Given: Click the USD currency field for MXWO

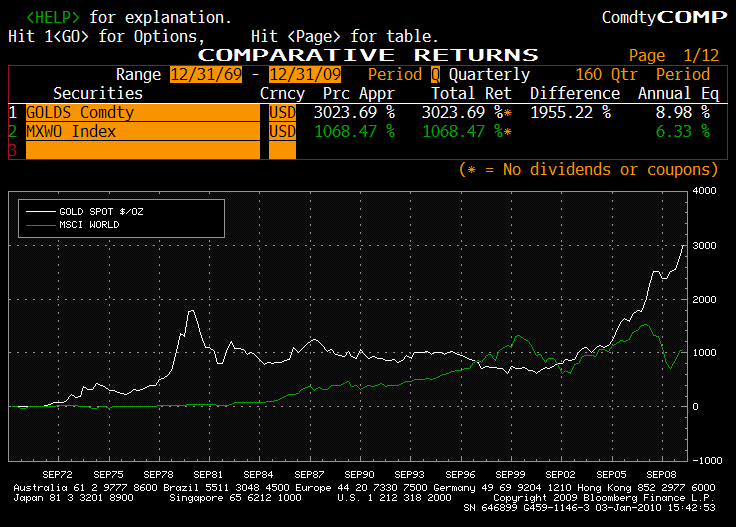Looking at the screenshot, I should point(282,131).
